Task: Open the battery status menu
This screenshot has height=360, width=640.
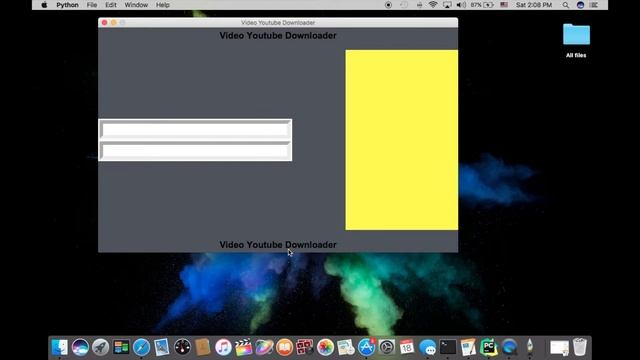Action: (482, 5)
